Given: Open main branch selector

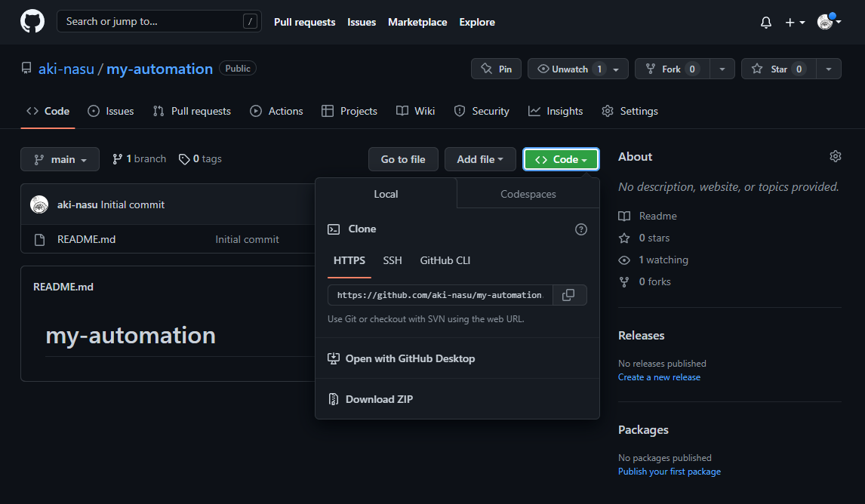Looking at the screenshot, I should (x=60, y=159).
